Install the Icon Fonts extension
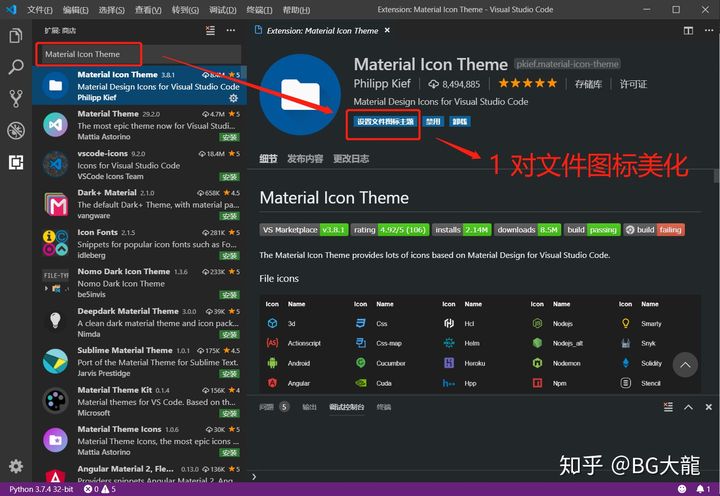 coord(229,256)
